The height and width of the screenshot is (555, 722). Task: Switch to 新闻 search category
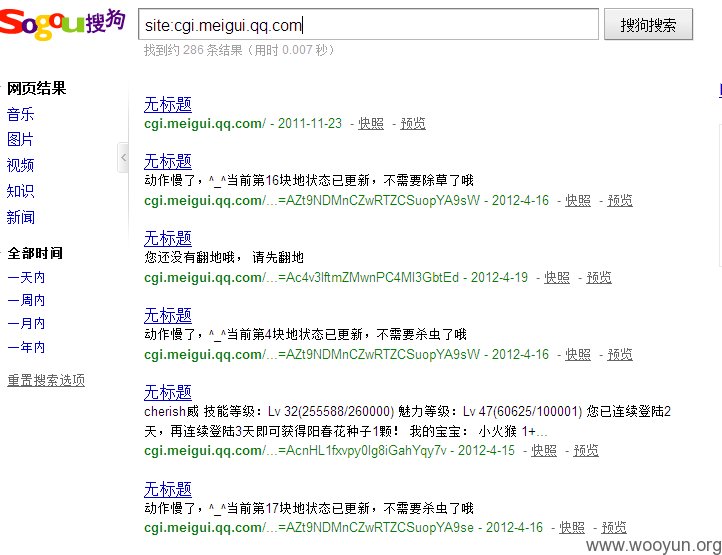point(21,217)
